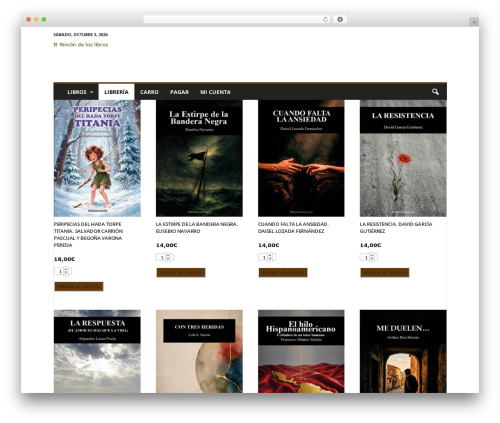Click title link La Resistencia. David García Gutiérrez
Screen dimensions: 500x423
click(x=396, y=228)
